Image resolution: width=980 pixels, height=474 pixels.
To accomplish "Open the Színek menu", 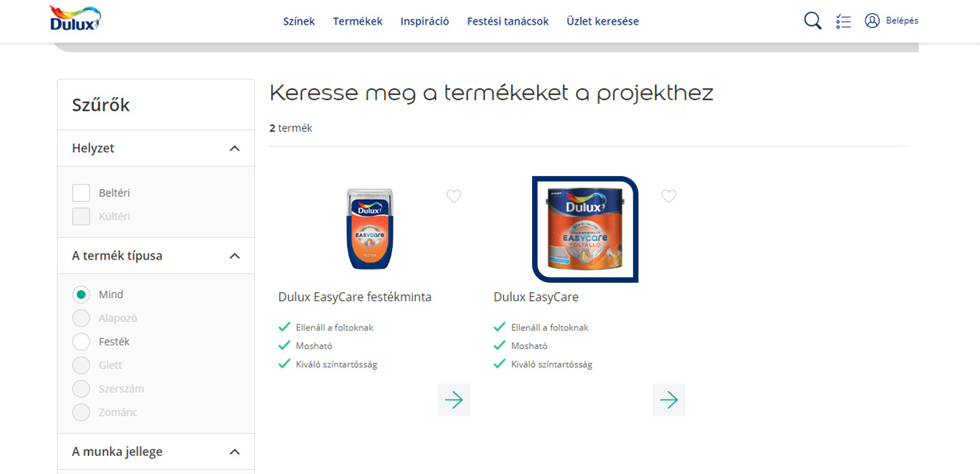I will point(299,21).
